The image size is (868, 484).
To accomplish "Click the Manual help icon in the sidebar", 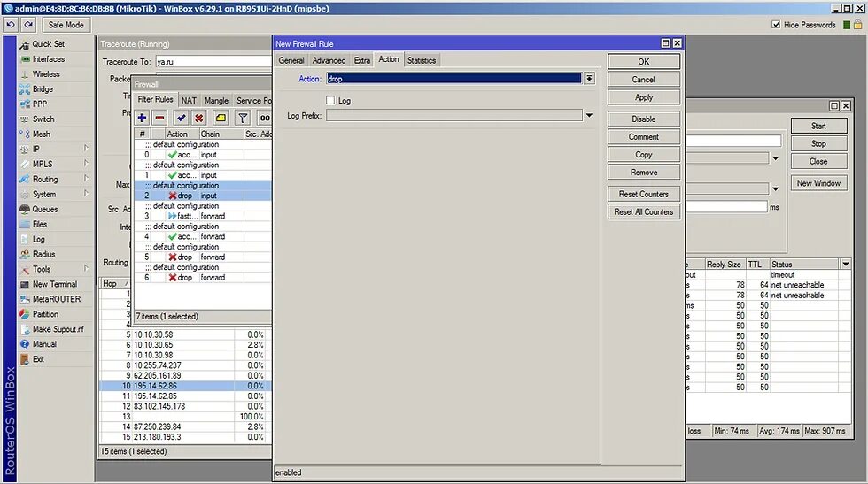I will pos(25,344).
